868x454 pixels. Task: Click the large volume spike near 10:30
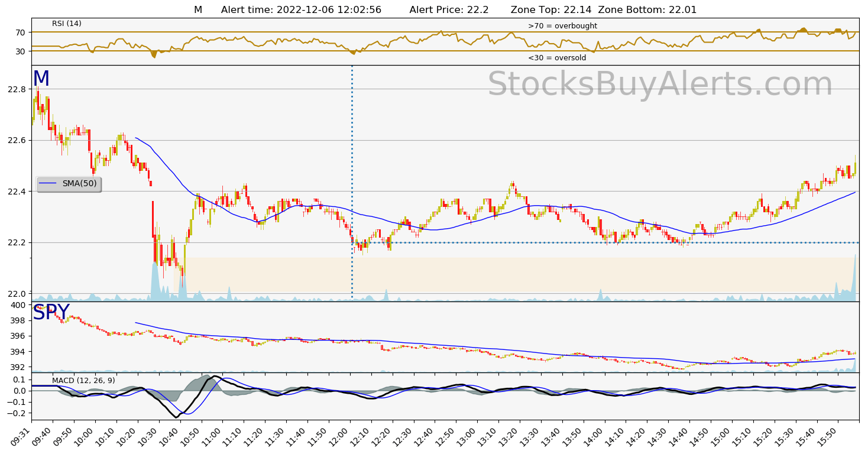pos(155,281)
